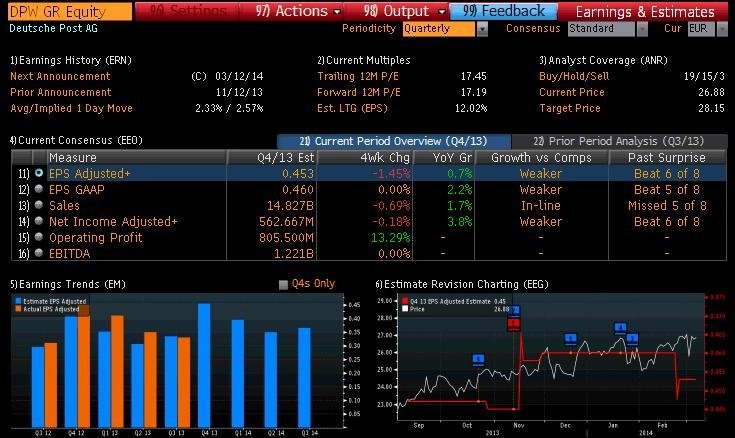Click the Next Announcement label
735x438 pixels.
pos(60,76)
